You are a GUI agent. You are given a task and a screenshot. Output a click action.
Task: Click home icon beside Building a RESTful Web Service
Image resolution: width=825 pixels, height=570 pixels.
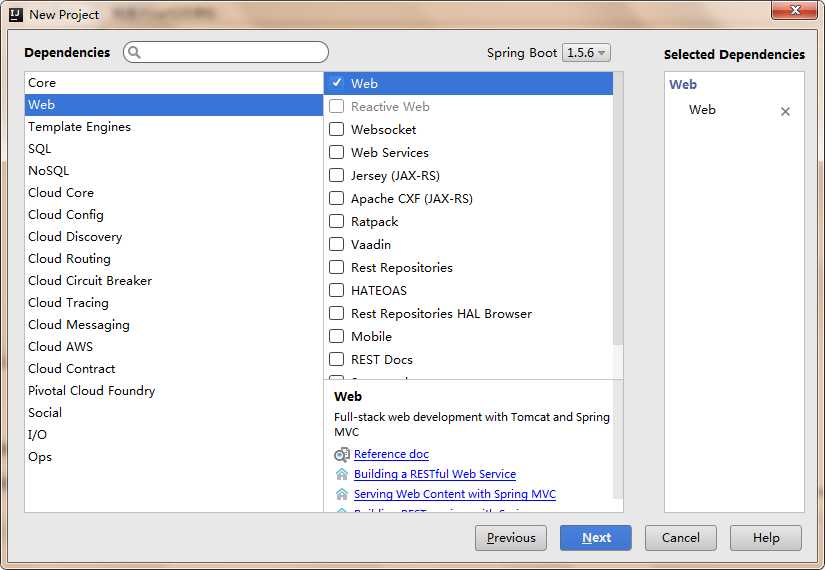(342, 474)
